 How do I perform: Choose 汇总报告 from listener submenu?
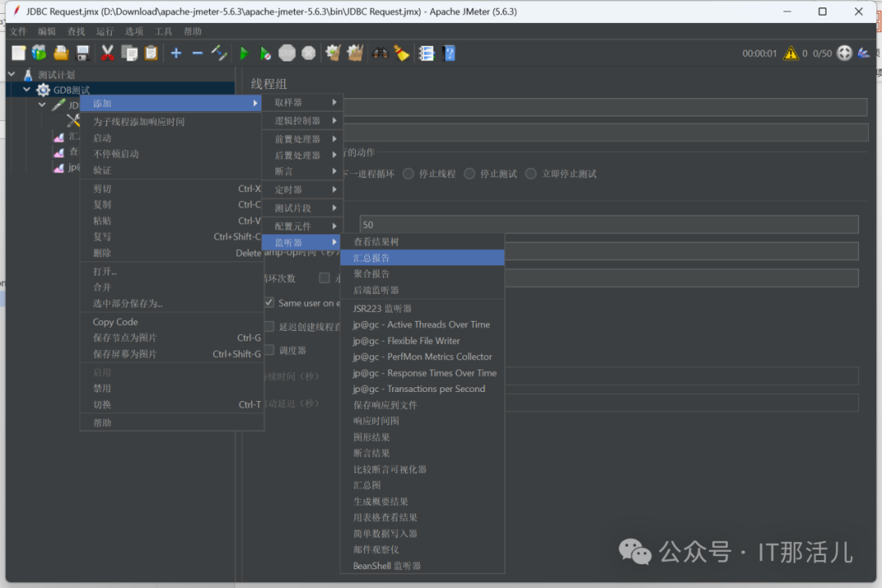point(422,258)
